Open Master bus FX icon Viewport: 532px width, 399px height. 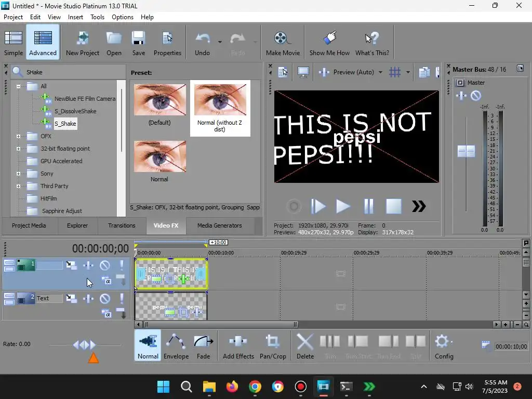pyautogui.click(x=461, y=96)
